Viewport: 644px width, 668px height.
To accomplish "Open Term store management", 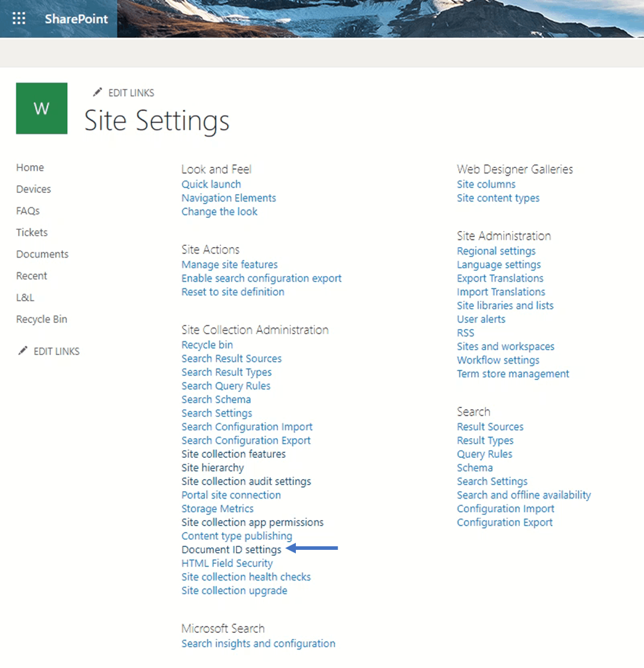I will pyautogui.click(x=512, y=373).
